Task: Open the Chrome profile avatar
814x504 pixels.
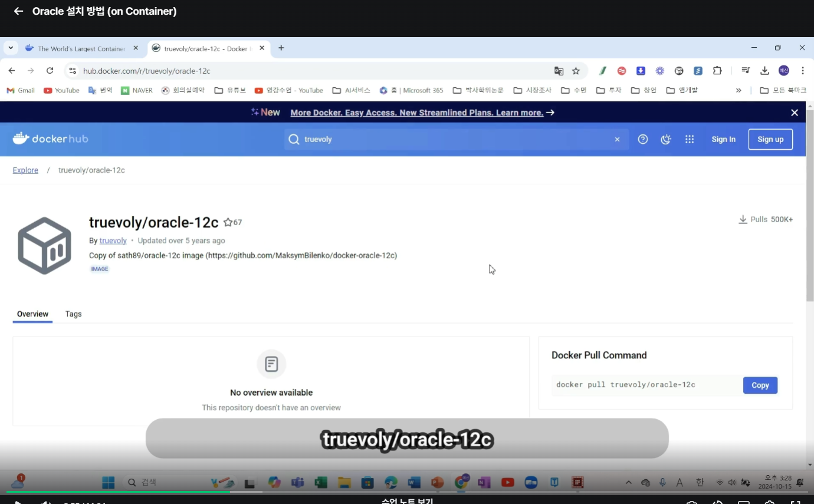Action: tap(784, 71)
